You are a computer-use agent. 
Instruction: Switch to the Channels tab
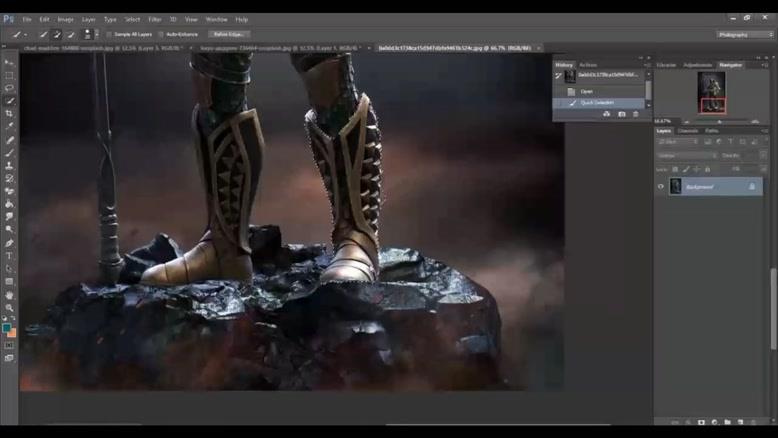pos(688,131)
